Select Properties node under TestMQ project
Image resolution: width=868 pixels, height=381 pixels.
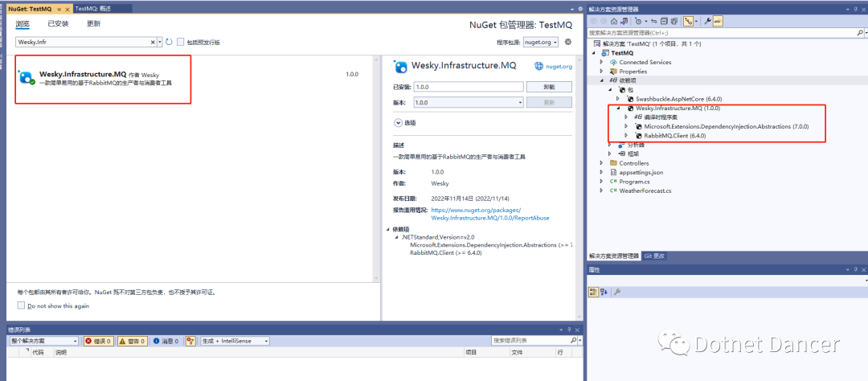[633, 72]
